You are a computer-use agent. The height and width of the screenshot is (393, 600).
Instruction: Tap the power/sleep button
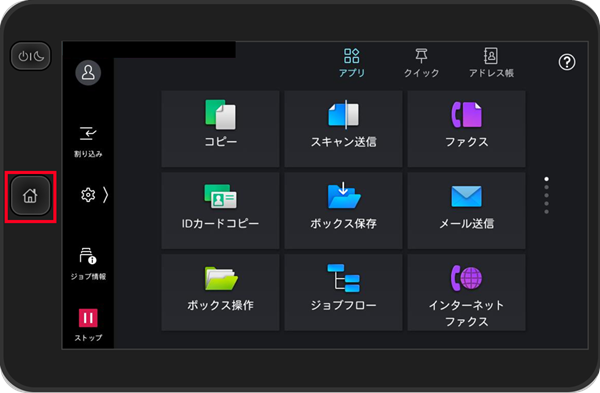tap(31, 56)
